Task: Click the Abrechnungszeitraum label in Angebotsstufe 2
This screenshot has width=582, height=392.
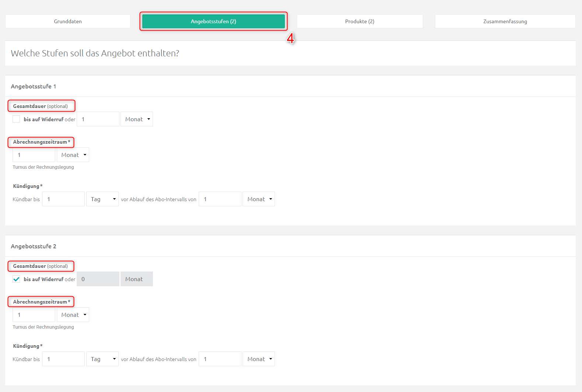Action: [x=42, y=302]
